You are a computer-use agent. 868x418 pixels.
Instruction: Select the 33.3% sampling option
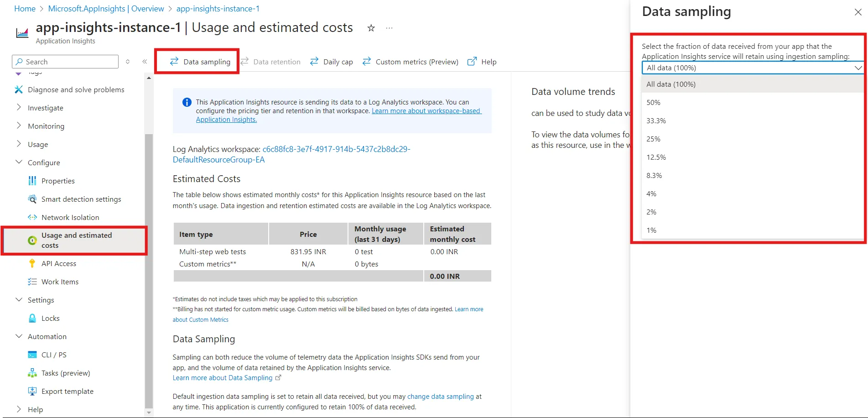(656, 120)
